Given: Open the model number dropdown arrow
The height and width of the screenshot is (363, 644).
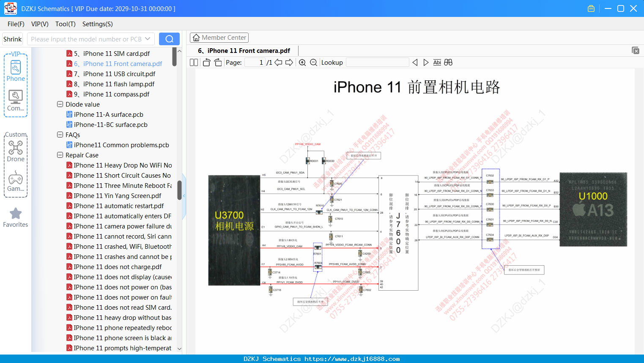Looking at the screenshot, I should tap(148, 39).
